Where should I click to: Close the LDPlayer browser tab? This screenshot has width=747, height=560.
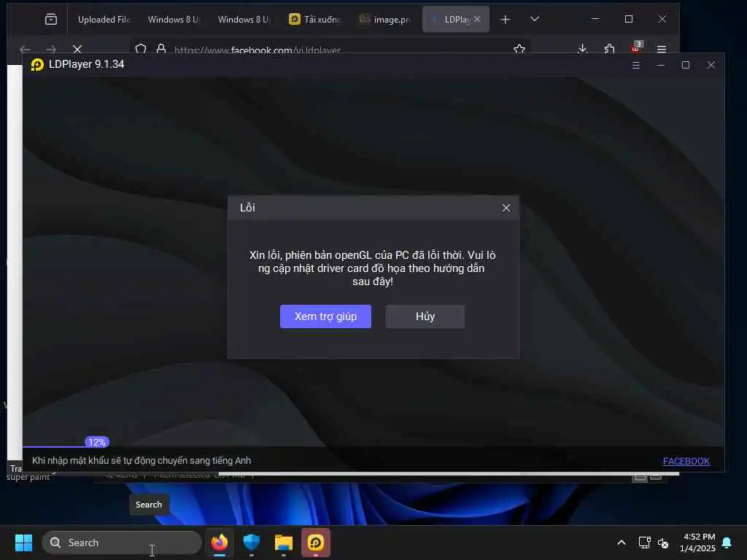click(477, 20)
